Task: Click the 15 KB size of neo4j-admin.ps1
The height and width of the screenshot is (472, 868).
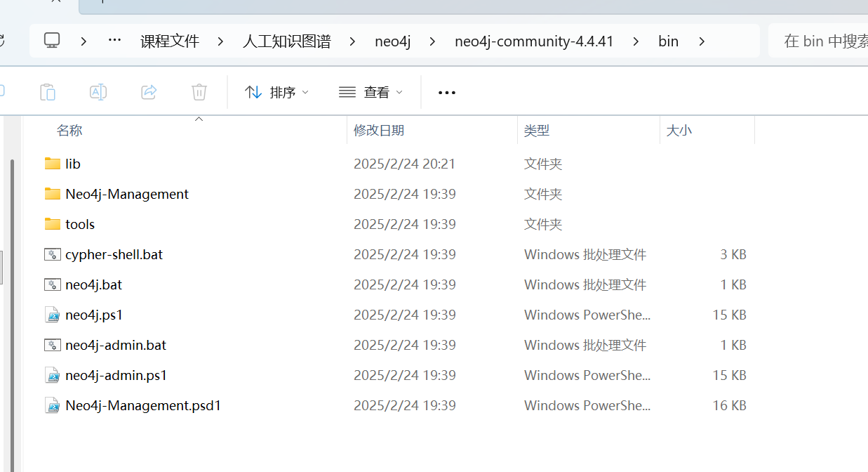Action: coord(729,375)
